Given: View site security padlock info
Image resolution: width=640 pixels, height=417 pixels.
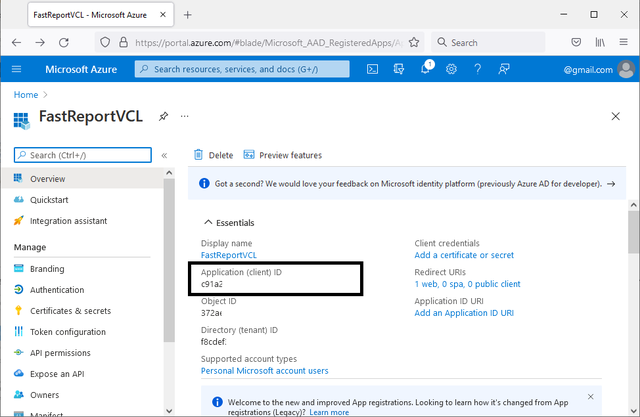Looking at the screenshot, I should (x=123, y=42).
